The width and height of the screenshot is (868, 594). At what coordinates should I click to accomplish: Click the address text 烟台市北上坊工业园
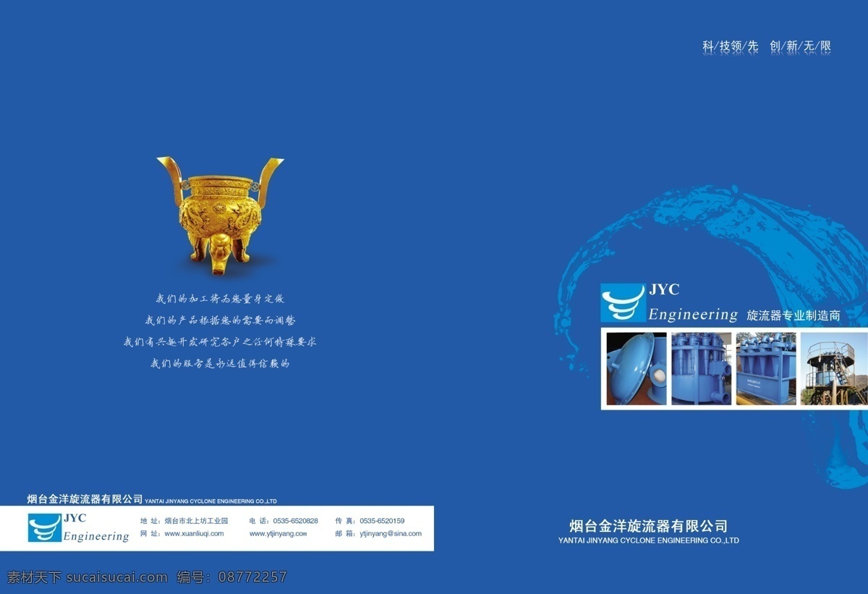tap(196, 521)
